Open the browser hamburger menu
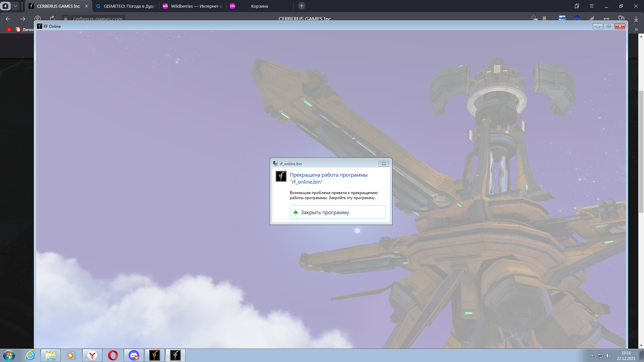This screenshot has width=644, height=362. [x=592, y=6]
